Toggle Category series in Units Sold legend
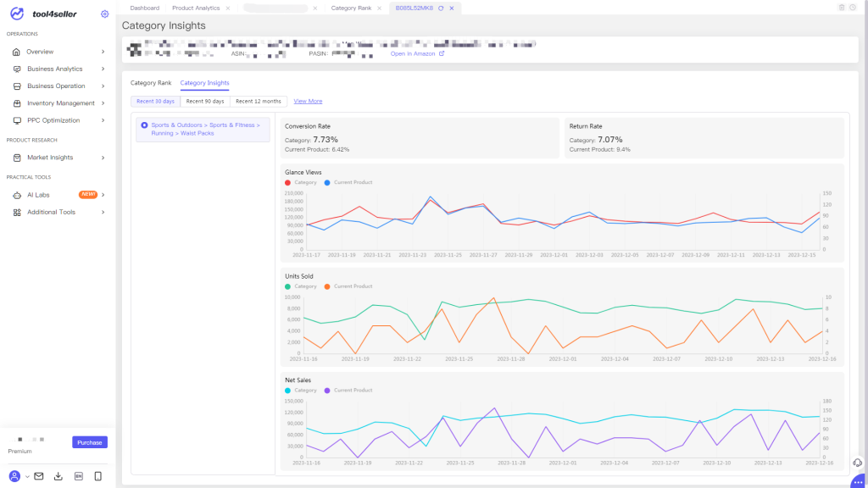 pos(301,286)
